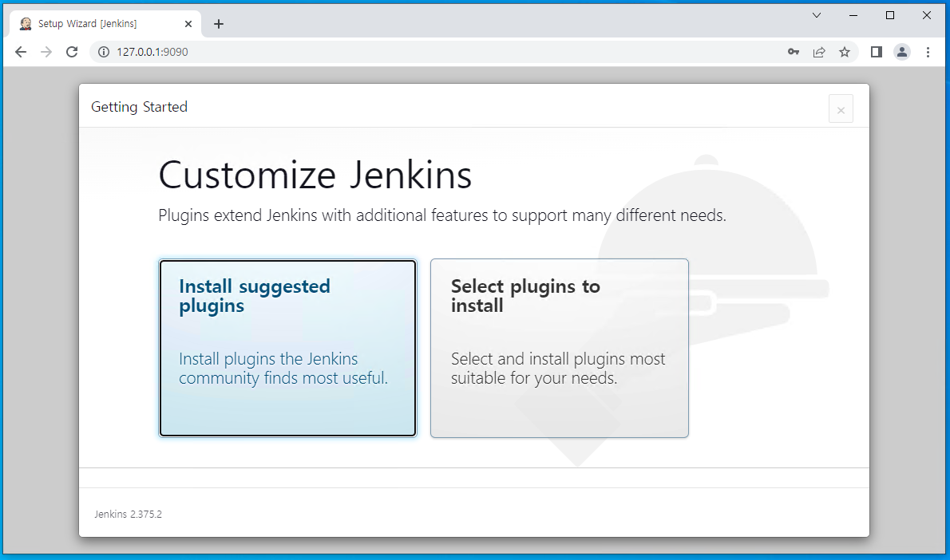Open Chrome three-dot menu
The height and width of the screenshot is (560, 950).
coord(928,52)
